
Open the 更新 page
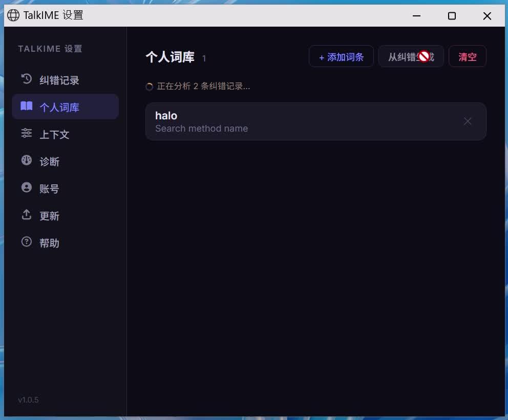click(x=65, y=216)
